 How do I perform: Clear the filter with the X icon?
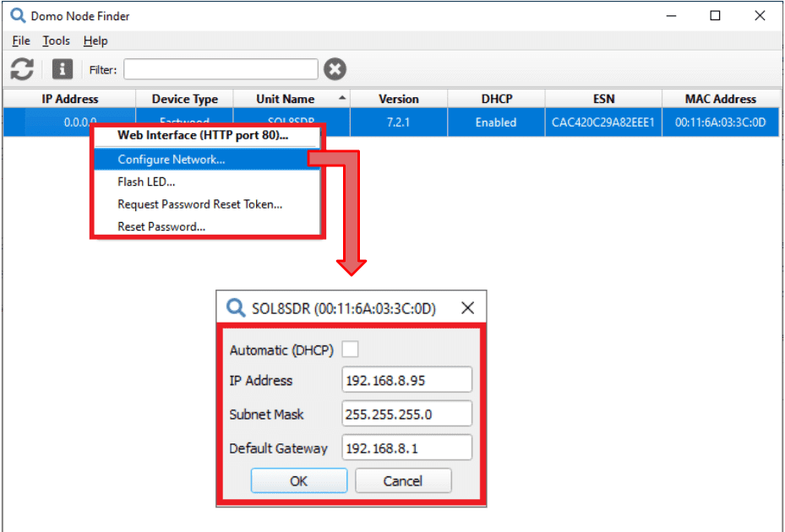[x=335, y=69]
